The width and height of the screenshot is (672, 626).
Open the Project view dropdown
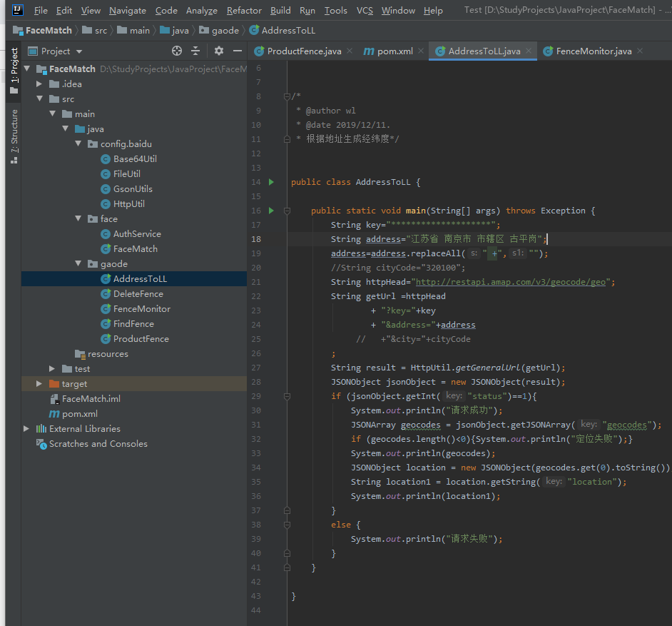(x=55, y=51)
